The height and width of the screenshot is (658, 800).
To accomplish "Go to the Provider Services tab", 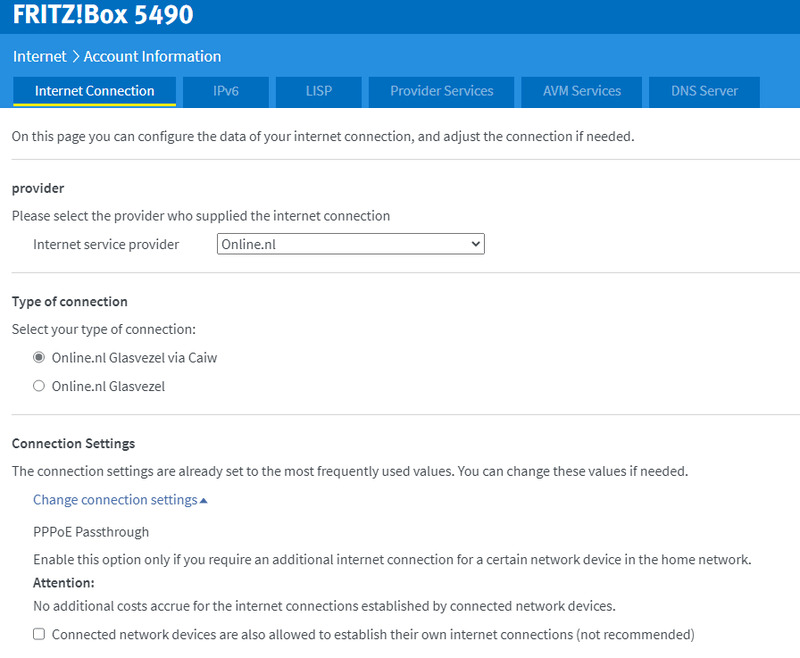I will pyautogui.click(x=441, y=91).
